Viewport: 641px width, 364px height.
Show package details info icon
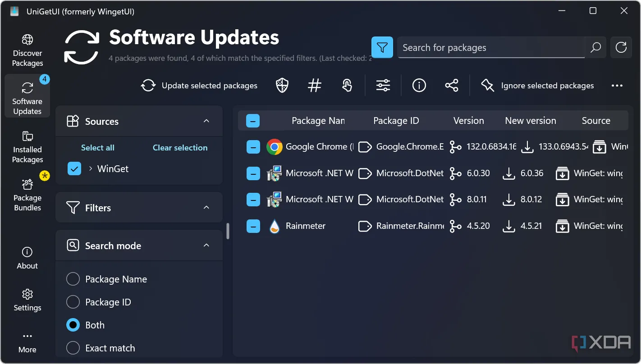tap(419, 86)
